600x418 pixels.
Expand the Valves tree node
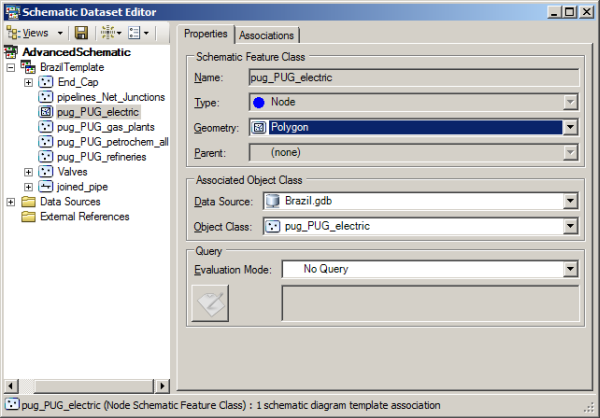pyautogui.click(x=28, y=172)
